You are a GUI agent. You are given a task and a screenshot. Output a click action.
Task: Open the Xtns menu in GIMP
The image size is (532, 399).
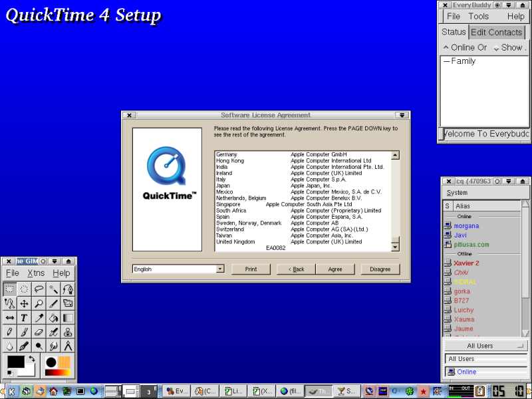pyautogui.click(x=36, y=273)
